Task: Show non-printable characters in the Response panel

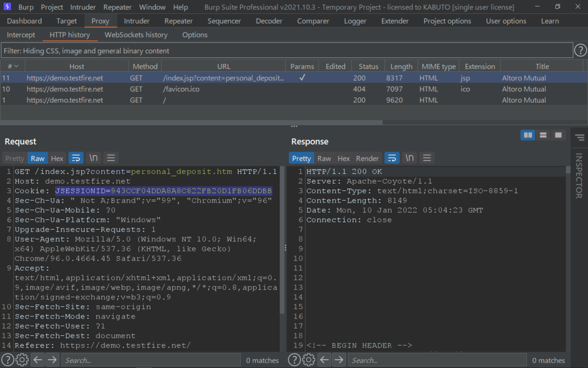Action: pyautogui.click(x=409, y=158)
